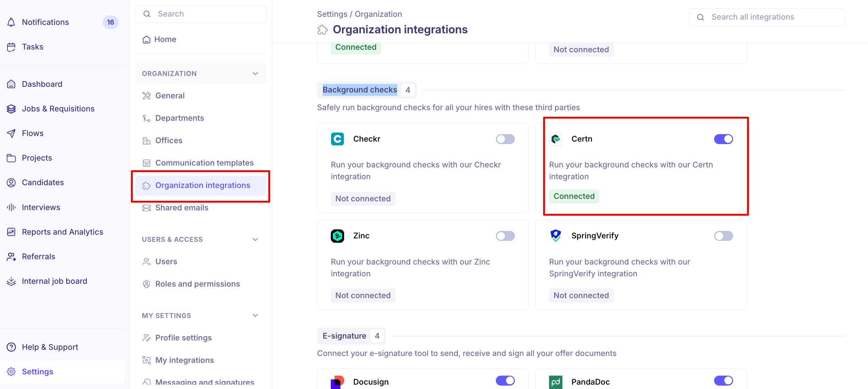Click the Jobs & Requisitions layers icon

(11, 109)
